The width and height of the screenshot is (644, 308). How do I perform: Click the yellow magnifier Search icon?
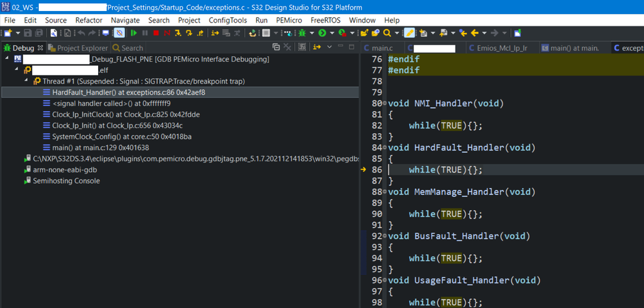(x=387, y=33)
